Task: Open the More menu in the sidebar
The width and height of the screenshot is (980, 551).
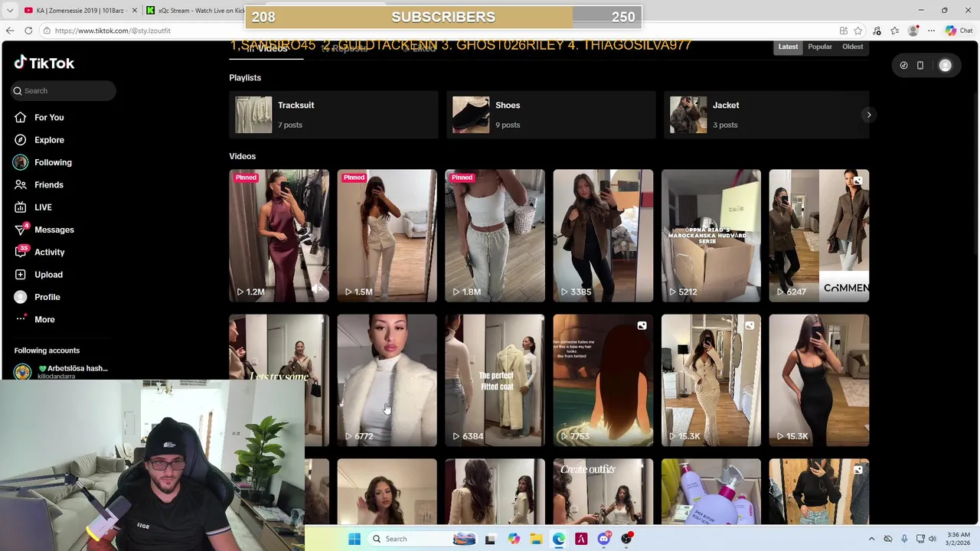Action: pos(44,319)
